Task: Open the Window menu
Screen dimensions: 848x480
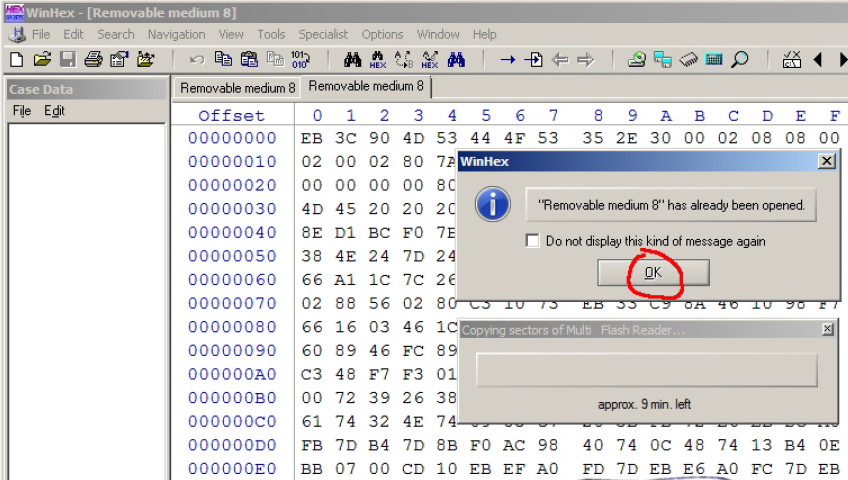Action: (438, 35)
